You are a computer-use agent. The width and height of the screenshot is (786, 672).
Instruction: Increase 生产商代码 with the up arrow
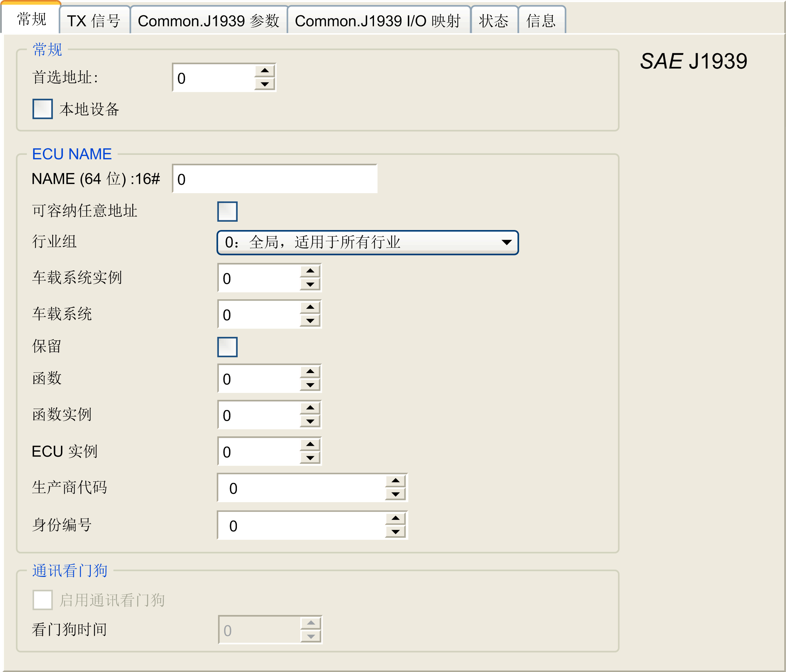[x=395, y=481]
